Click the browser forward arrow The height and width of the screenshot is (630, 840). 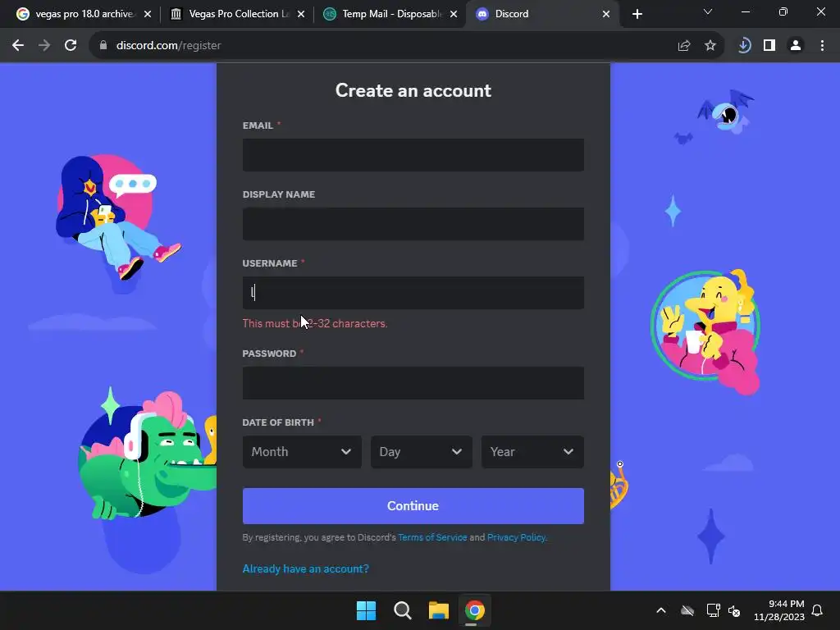[x=44, y=46]
